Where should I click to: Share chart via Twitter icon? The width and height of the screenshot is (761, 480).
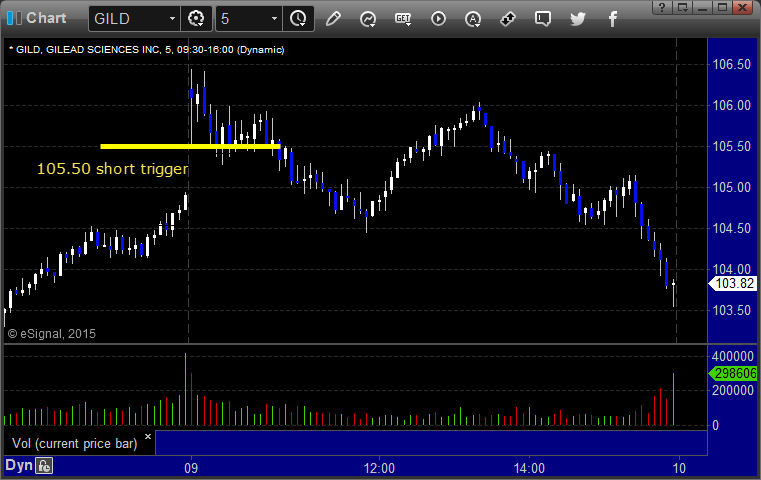pos(578,19)
